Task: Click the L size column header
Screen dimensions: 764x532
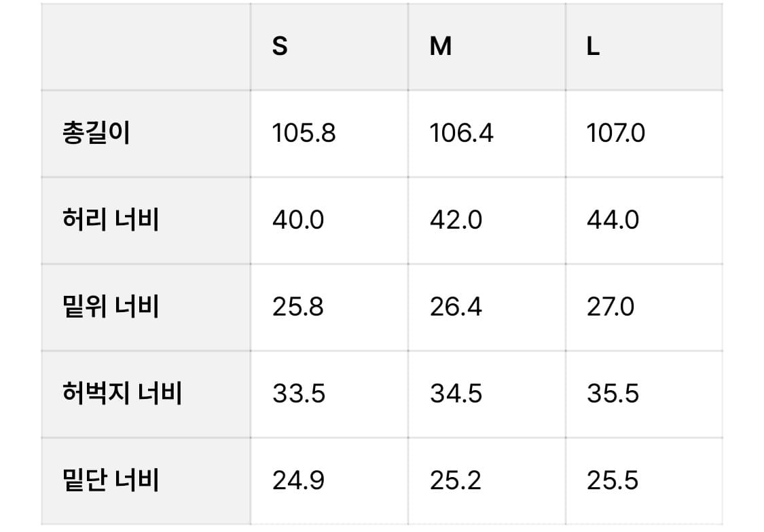Action: pos(593,47)
